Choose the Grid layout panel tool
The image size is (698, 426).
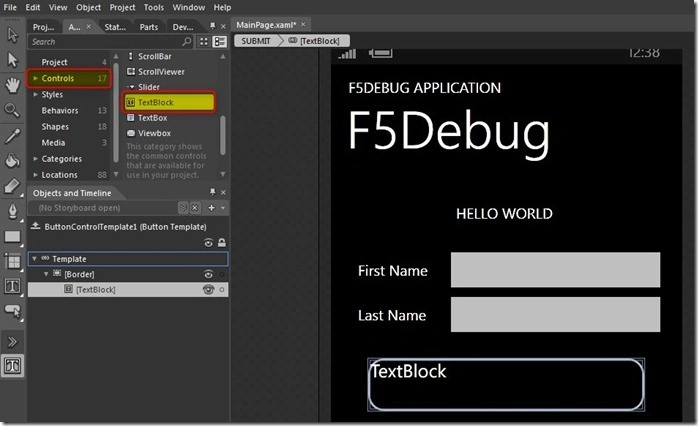point(12,261)
